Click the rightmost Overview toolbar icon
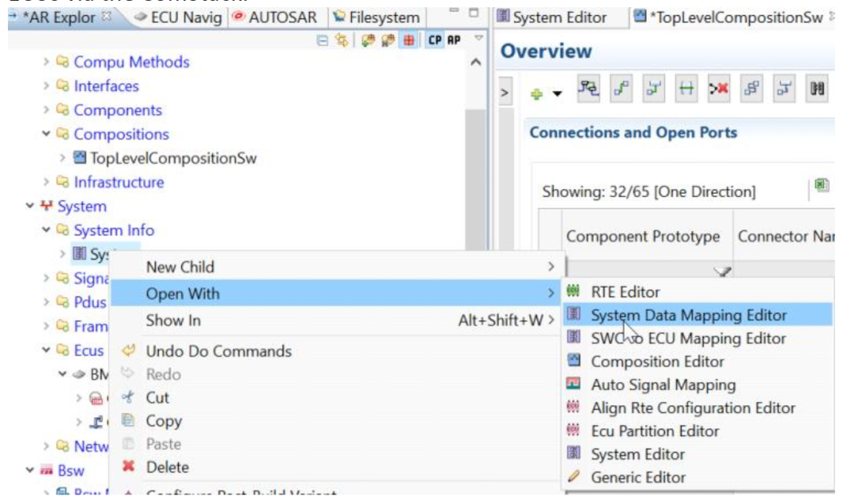This screenshot has width=862, height=504. click(x=817, y=89)
